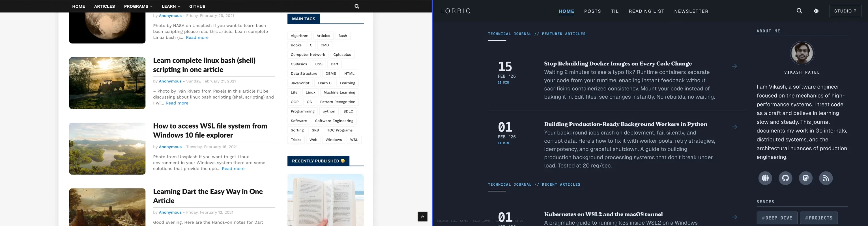Go to HOME in left blog navbar

coord(79,6)
